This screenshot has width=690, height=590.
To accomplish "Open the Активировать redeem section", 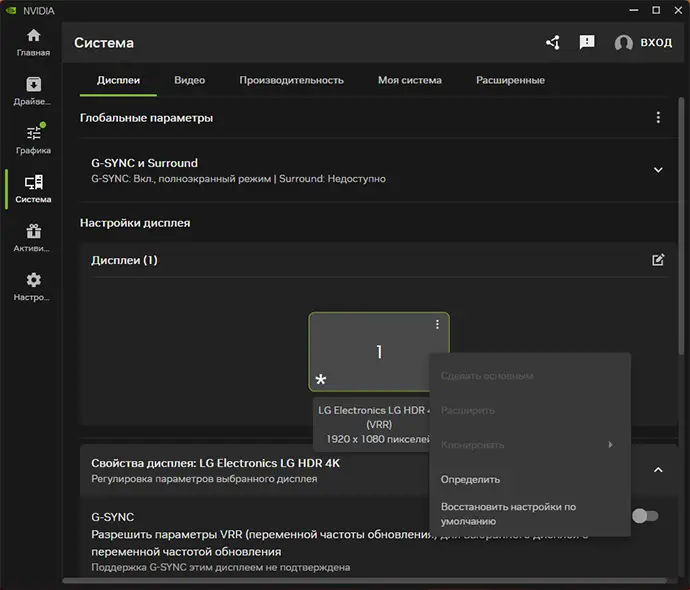I will click(33, 238).
